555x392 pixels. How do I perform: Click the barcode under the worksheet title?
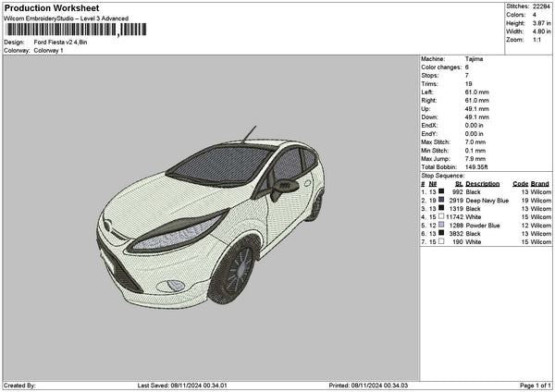[x=62, y=29]
